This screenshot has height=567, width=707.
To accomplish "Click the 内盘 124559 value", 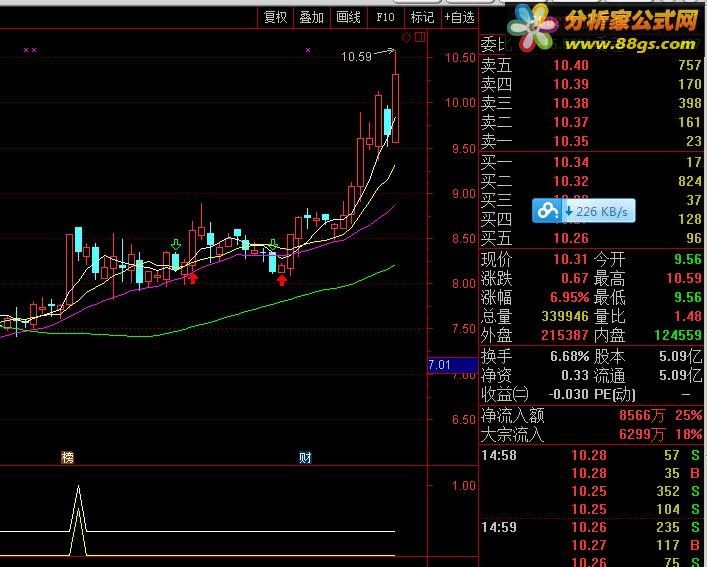I will (x=678, y=335).
